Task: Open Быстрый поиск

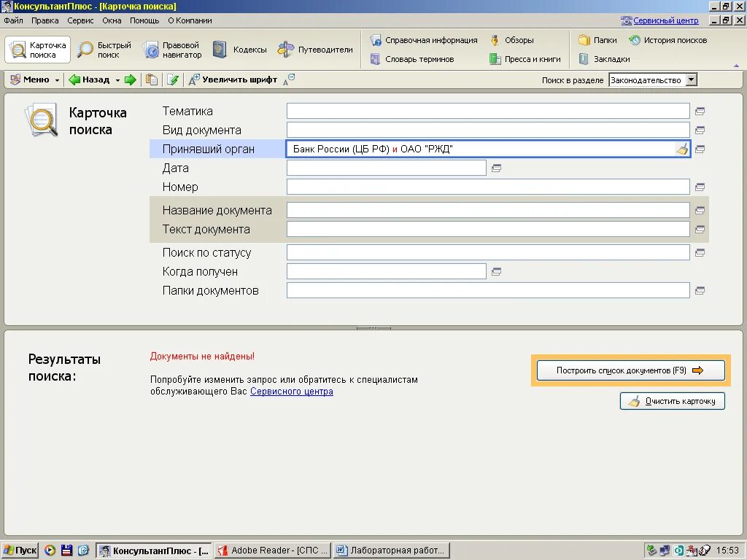Action: point(104,50)
